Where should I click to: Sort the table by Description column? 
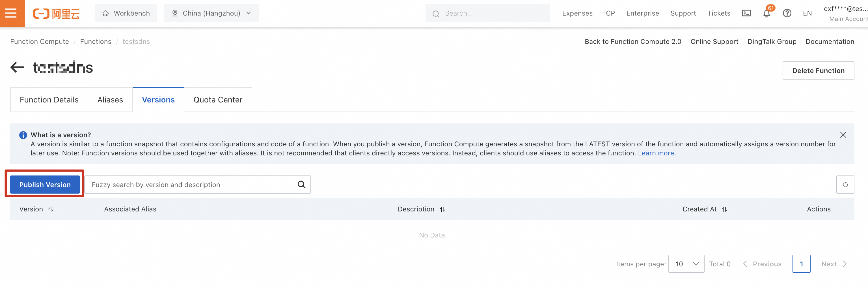[442, 209]
